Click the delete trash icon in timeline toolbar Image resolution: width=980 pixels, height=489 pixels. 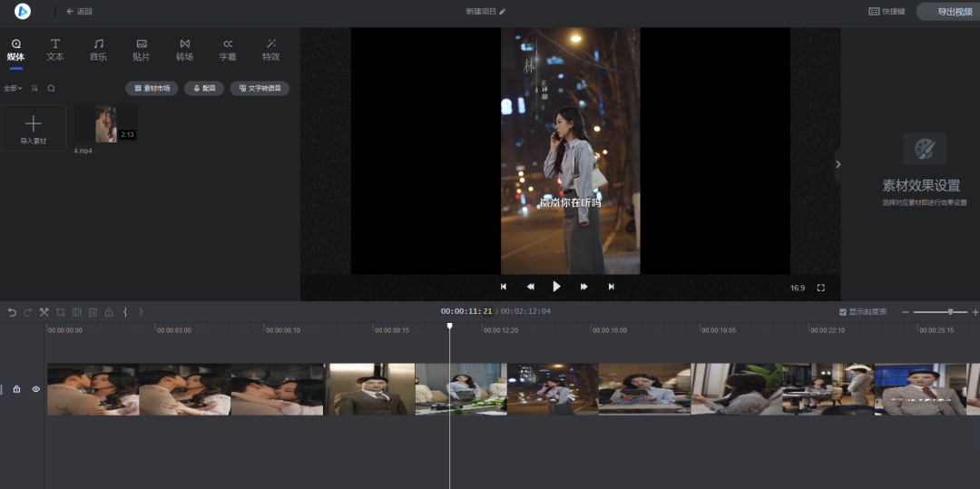tap(93, 312)
